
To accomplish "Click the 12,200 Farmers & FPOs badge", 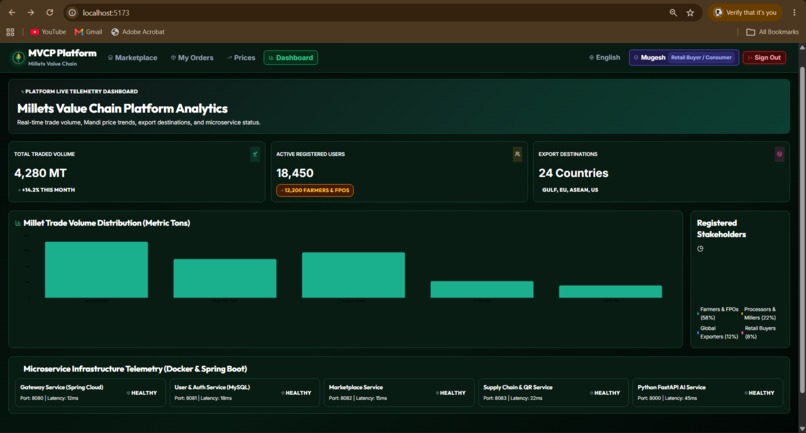I will tap(315, 190).
